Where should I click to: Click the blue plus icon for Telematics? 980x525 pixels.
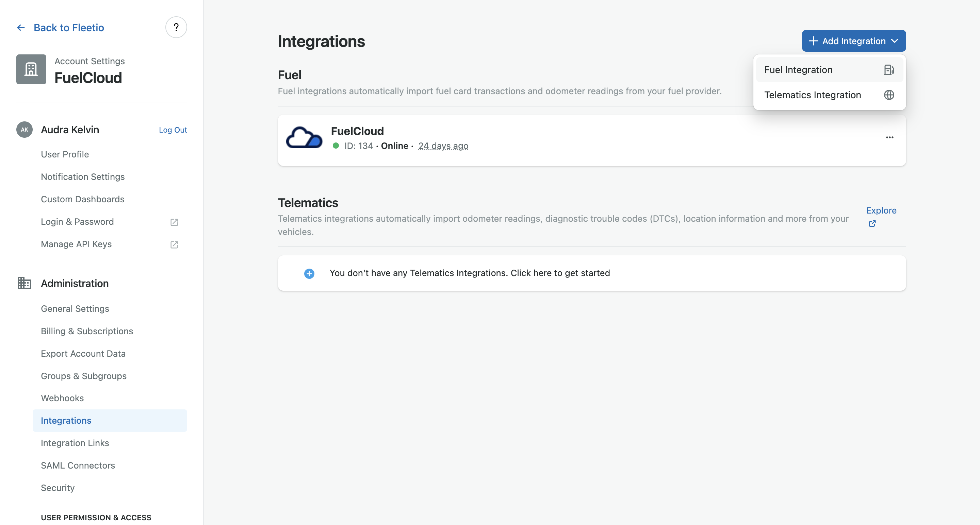[x=309, y=273]
